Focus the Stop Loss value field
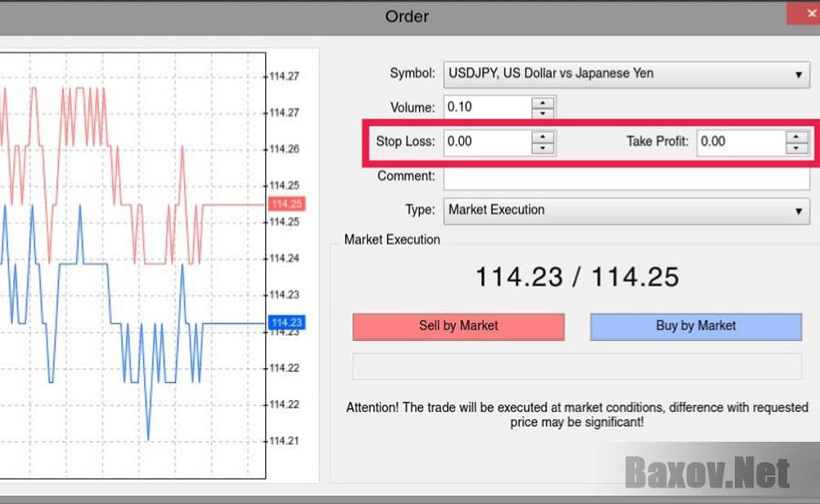The image size is (820, 504). click(x=487, y=142)
